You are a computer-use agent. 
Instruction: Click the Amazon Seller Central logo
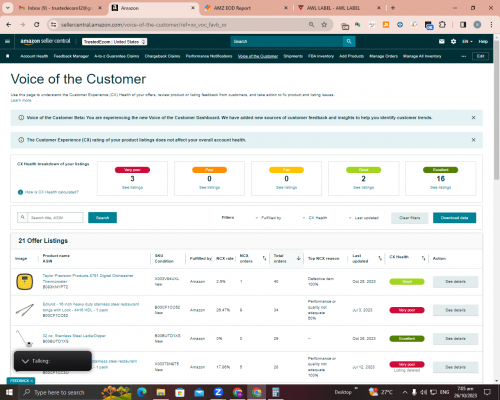point(45,41)
